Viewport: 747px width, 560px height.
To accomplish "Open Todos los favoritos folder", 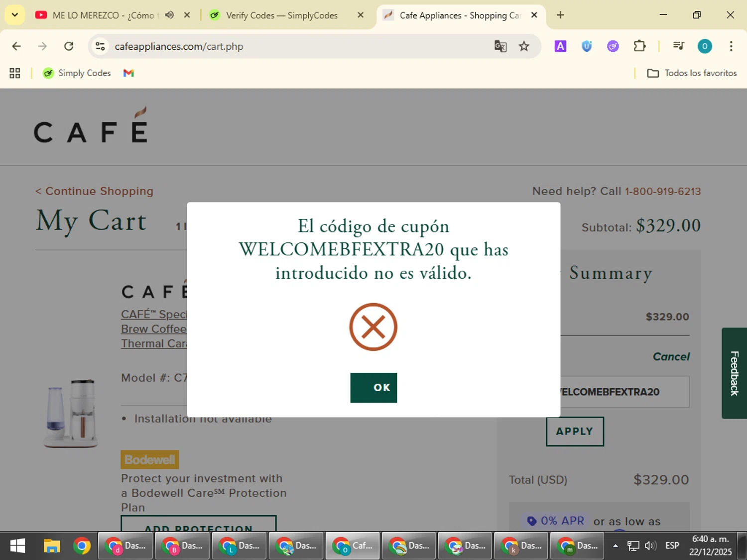I will pos(692,73).
